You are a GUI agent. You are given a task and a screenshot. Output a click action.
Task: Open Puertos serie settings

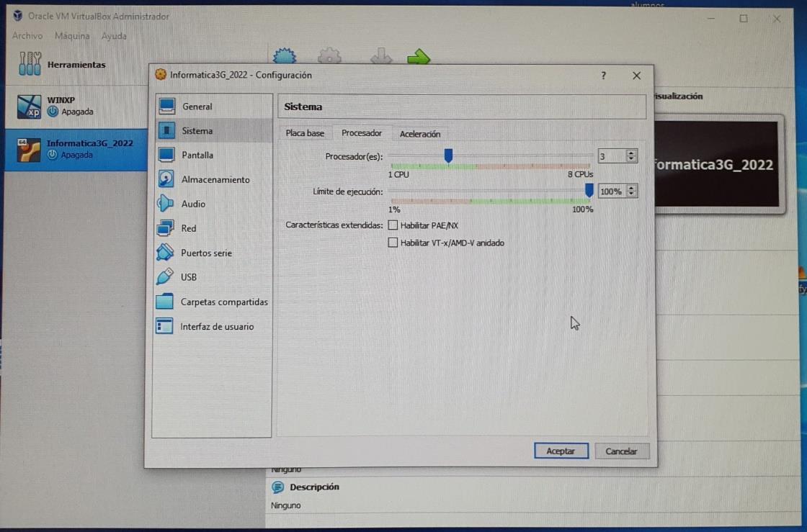(213, 253)
